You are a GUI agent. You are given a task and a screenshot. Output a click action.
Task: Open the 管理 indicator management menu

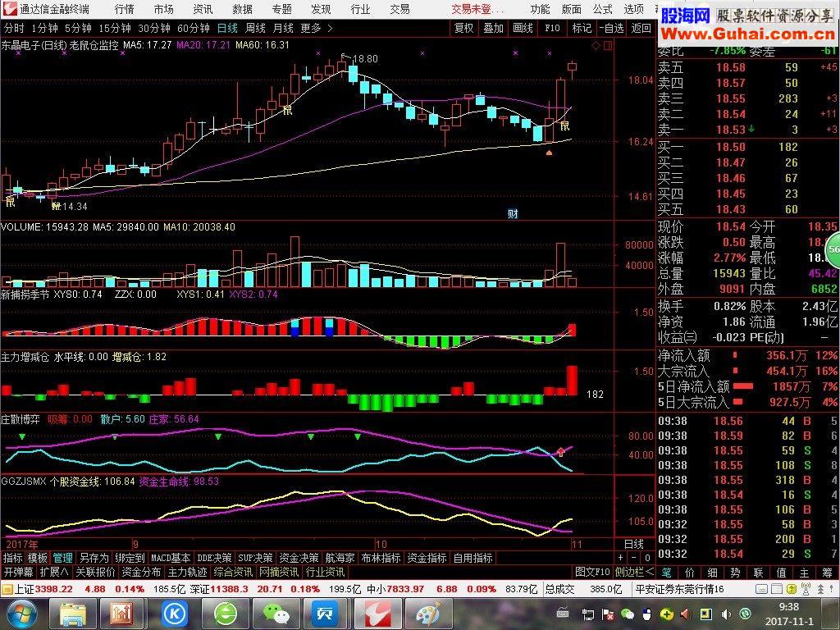pos(62,558)
